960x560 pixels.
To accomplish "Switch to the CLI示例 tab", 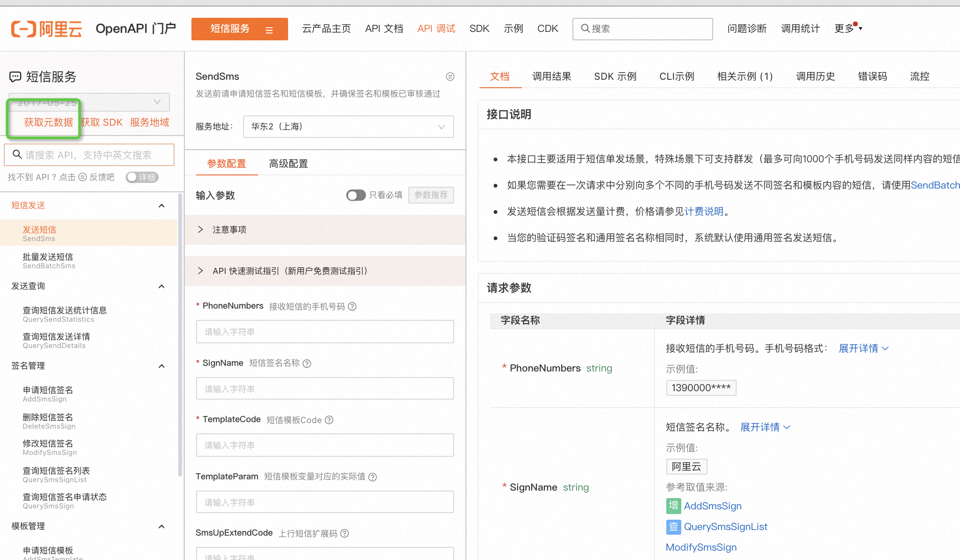I will coord(677,76).
